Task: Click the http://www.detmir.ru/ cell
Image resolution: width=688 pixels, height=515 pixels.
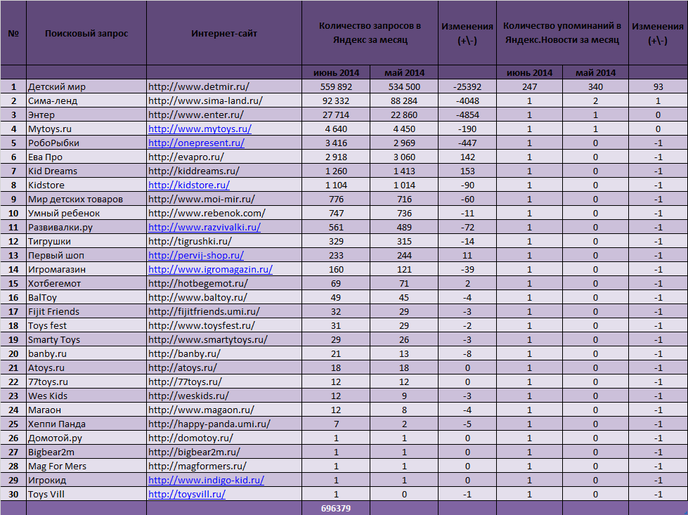Action: 224,87
